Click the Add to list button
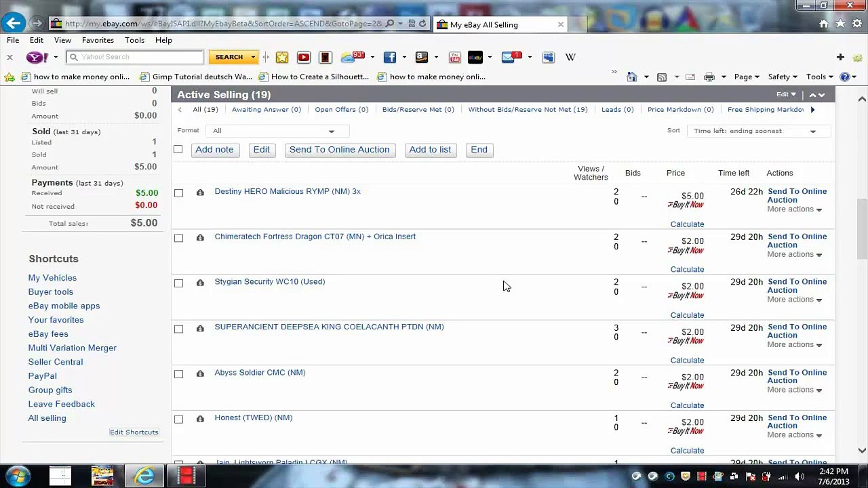This screenshot has height=488, width=868. 430,150
